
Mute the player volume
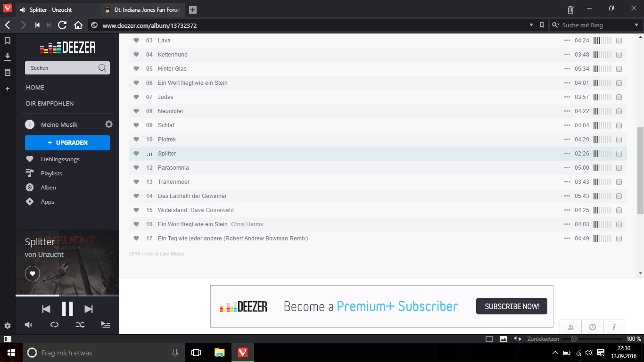coord(29,325)
